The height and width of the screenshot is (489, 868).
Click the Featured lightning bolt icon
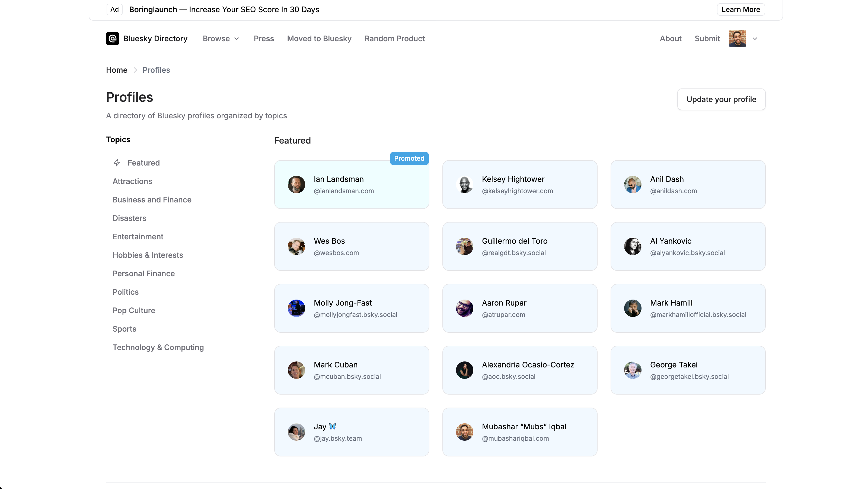[x=117, y=163]
